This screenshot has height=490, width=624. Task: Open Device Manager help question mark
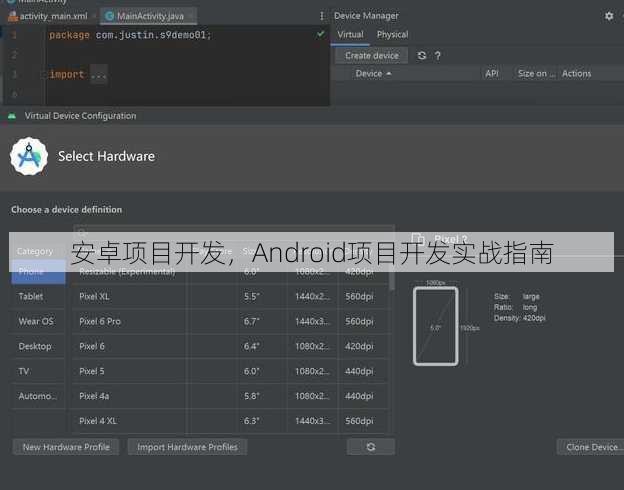[x=438, y=56]
